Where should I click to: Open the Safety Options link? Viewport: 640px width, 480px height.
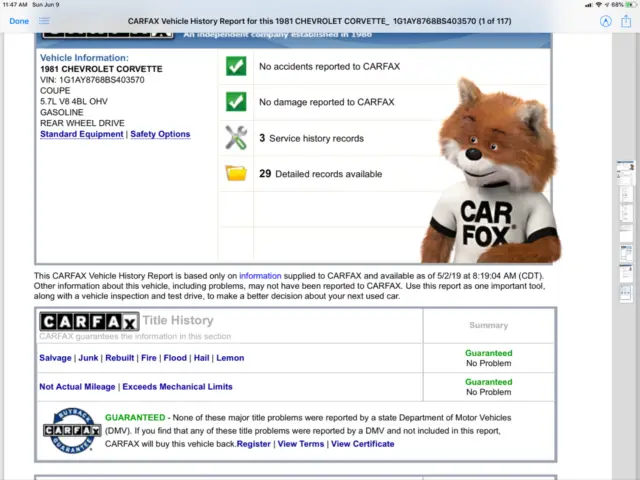(x=160, y=134)
